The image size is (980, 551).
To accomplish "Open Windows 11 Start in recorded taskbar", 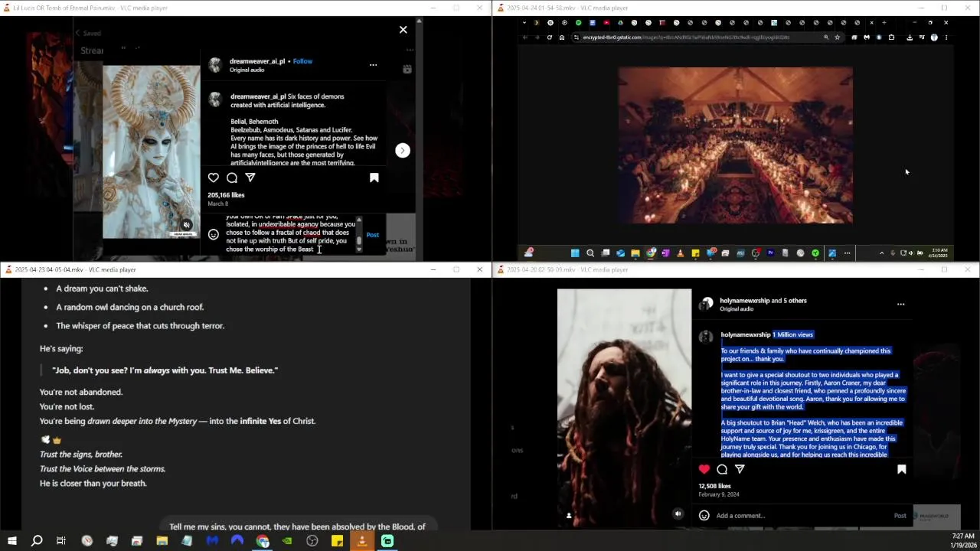I will [575, 253].
